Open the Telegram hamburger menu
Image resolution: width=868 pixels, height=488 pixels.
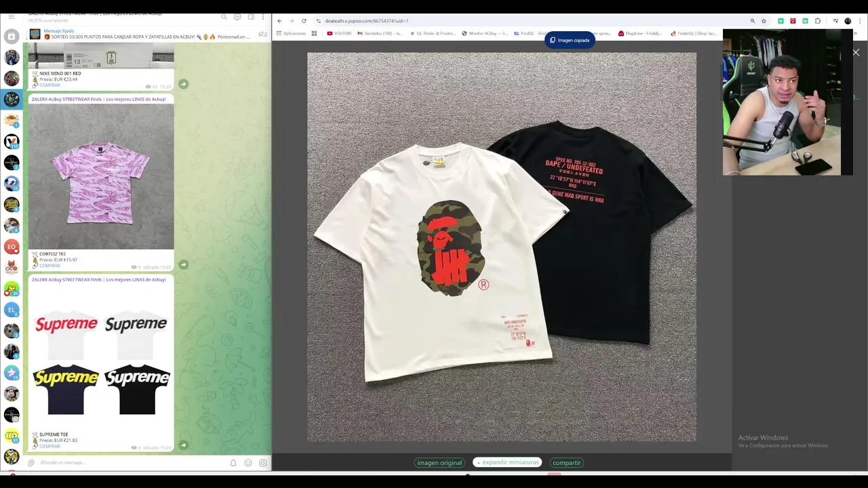12,16
